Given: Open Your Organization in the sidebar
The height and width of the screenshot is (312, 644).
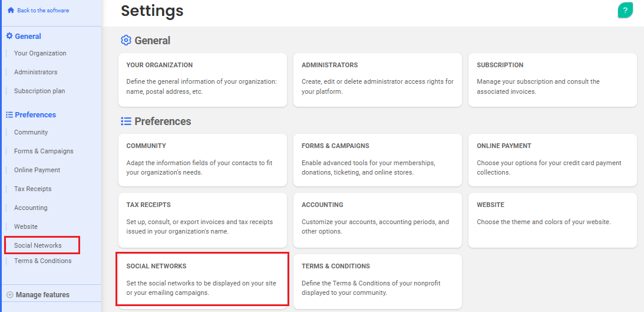Looking at the screenshot, I should point(40,53).
